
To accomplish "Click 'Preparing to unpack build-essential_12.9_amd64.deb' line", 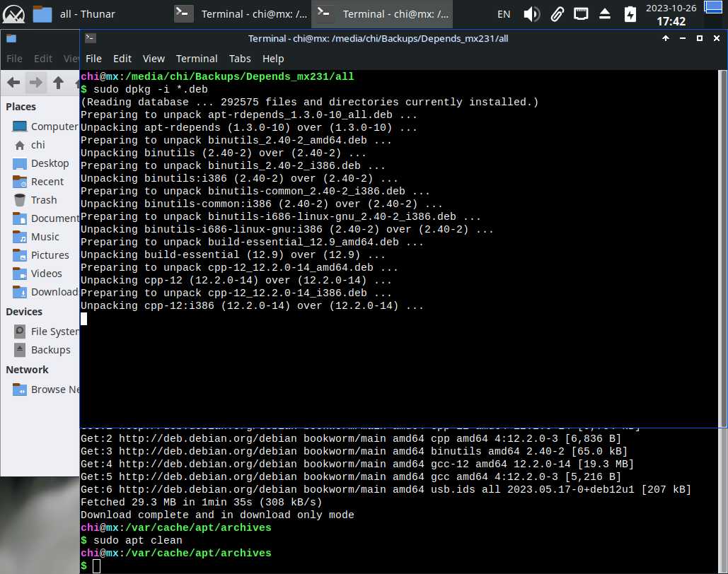I will tap(252, 242).
